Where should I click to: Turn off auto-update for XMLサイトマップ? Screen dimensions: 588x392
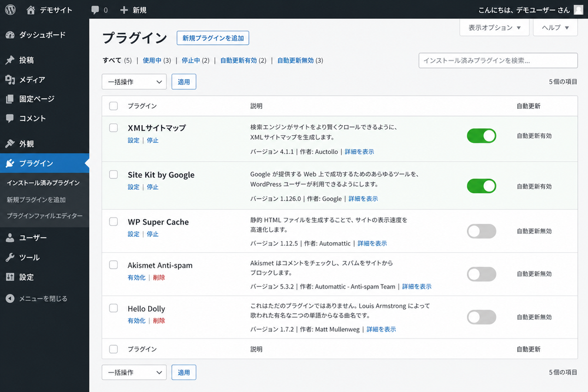[482, 136]
